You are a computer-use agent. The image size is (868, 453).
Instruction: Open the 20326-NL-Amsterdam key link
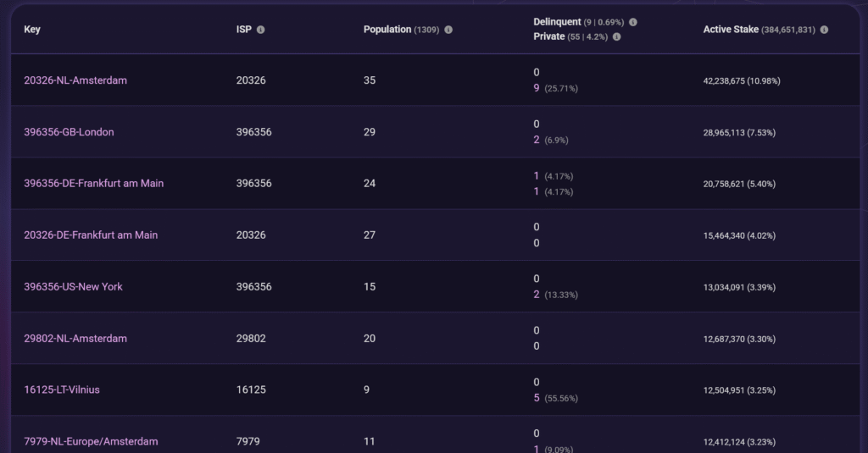point(75,80)
